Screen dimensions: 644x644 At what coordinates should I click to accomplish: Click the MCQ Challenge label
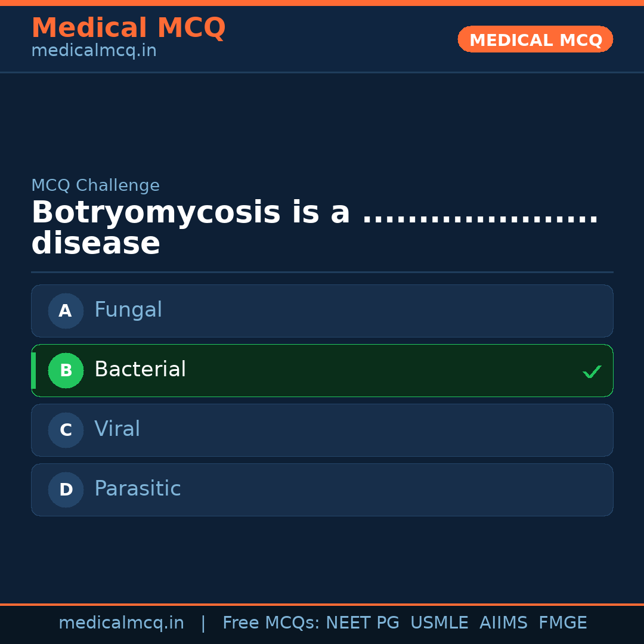click(x=95, y=185)
